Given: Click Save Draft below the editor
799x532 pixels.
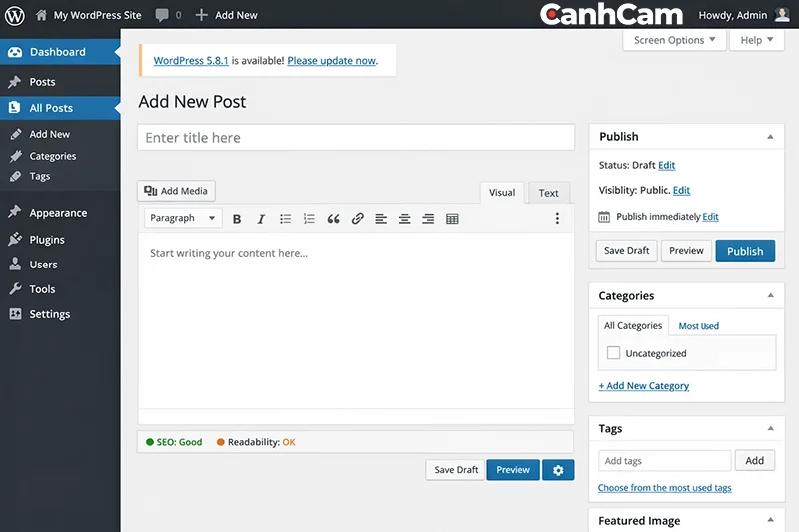Looking at the screenshot, I should pos(456,470).
